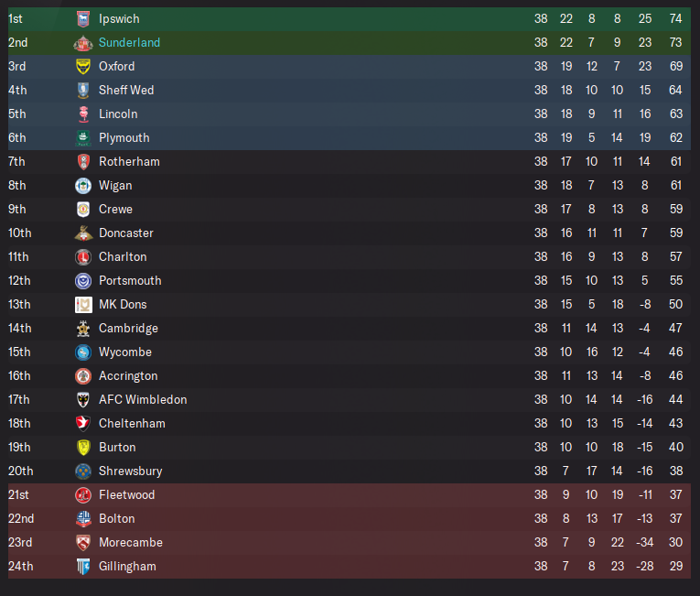Select the AFC Wimbledon team name
Screen dimensions: 700x596
point(143,399)
